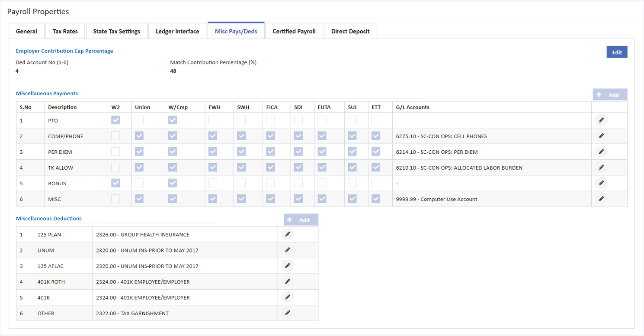Switch to the General tab
The width and height of the screenshot is (644, 336).
tap(26, 31)
